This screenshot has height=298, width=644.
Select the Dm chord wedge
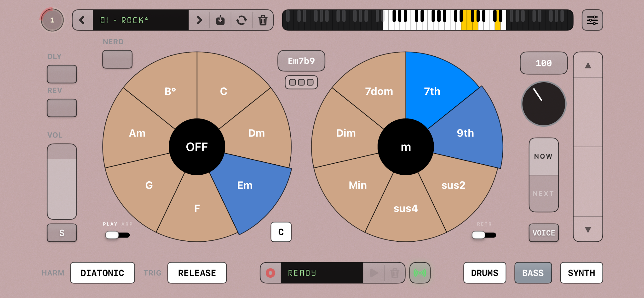257,133
